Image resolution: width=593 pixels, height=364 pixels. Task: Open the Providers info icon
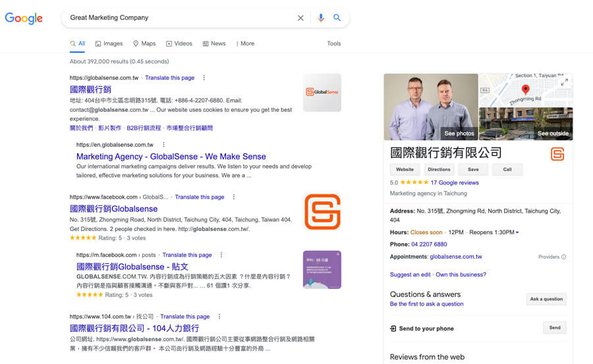click(x=563, y=257)
